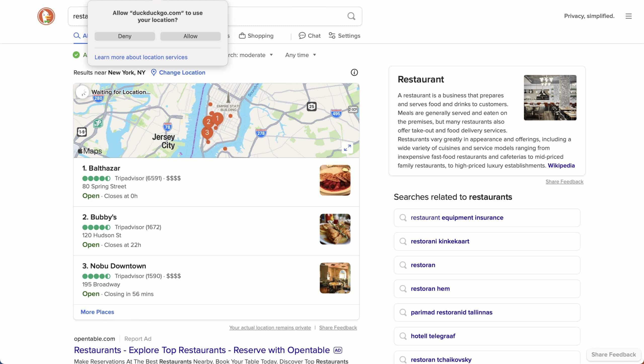Click Share Feedback below the places list
Viewport: 644px width, 364px height.
tap(338, 327)
